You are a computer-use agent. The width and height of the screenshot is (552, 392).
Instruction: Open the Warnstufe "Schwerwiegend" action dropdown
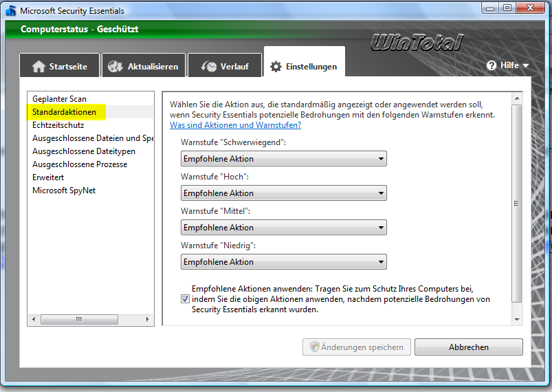[284, 159]
